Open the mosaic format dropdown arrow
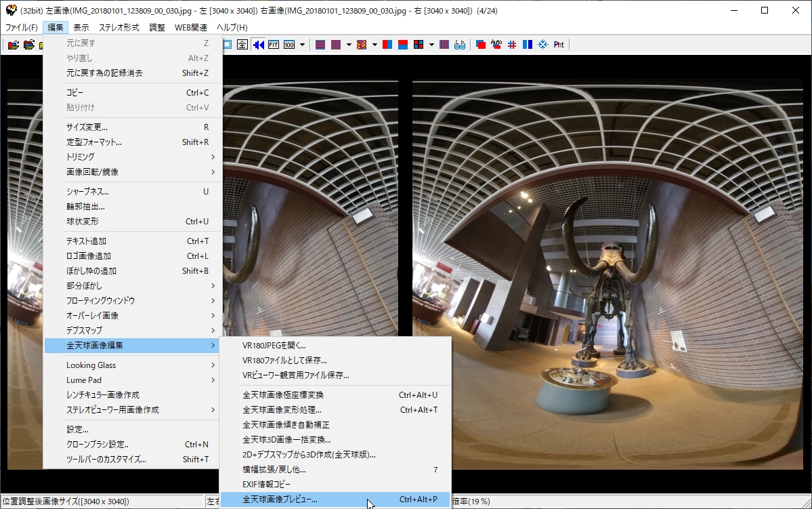The image size is (812, 509). pos(375,45)
